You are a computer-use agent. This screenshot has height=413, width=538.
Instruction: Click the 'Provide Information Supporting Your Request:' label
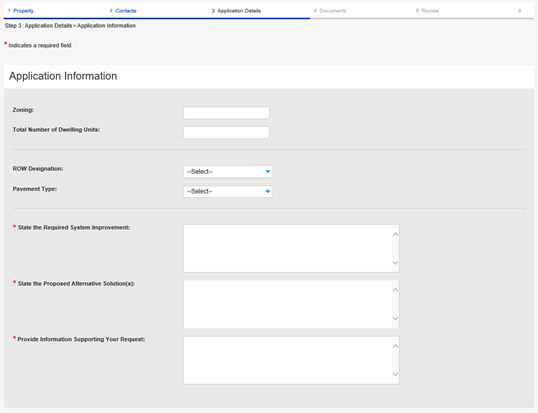coord(81,339)
